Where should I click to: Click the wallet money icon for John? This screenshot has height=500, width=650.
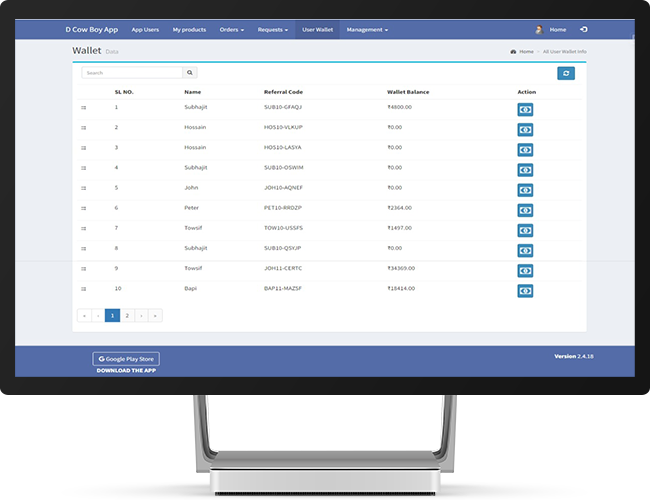click(525, 190)
